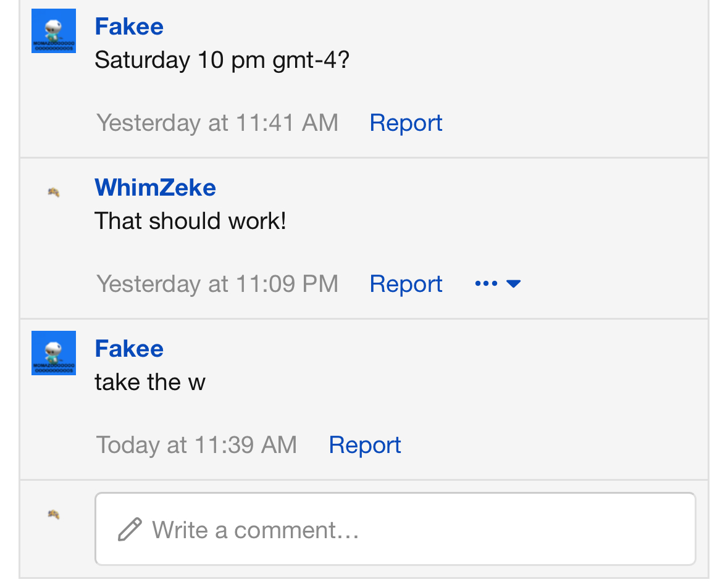Click Fakee's avatar beside "take the w"
Image resolution: width=728 pixels, height=582 pixels.
click(54, 353)
